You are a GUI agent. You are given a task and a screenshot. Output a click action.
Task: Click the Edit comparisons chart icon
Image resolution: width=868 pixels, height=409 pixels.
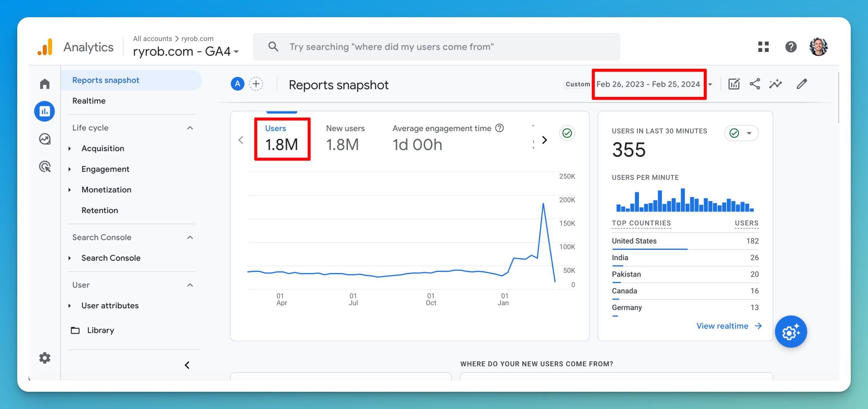[x=734, y=84]
